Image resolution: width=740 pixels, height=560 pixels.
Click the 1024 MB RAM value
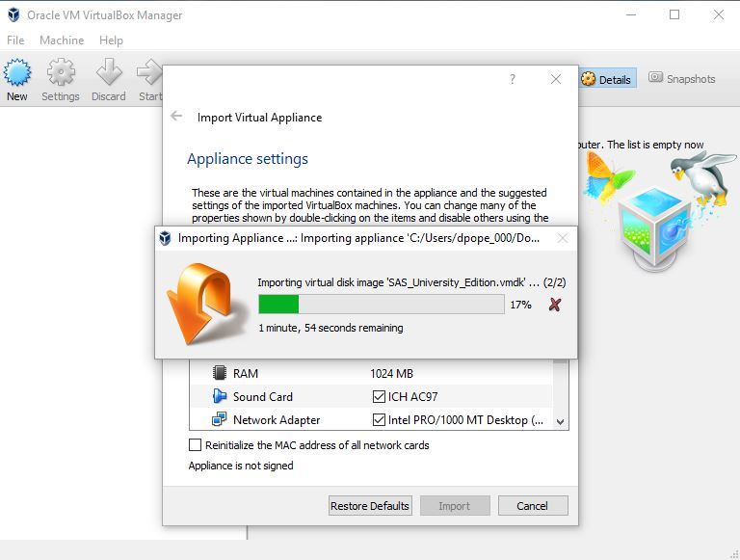pos(392,373)
